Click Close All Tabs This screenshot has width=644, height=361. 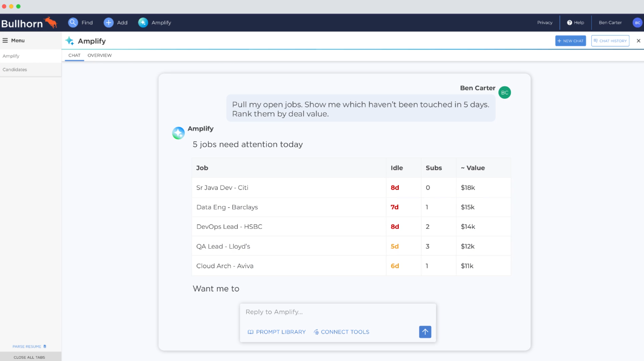pyautogui.click(x=30, y=357)
